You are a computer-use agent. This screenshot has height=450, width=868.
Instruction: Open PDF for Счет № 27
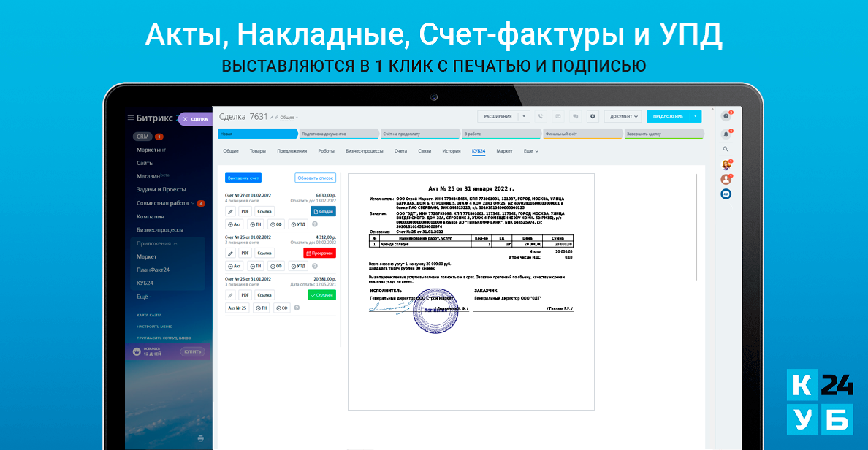pyautogui.click(x=245, y=211)
